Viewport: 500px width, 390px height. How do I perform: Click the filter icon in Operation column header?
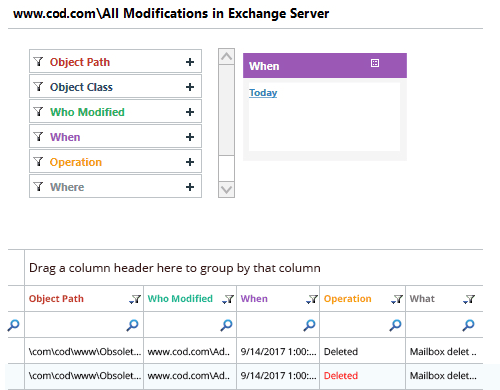pos(397,299)
